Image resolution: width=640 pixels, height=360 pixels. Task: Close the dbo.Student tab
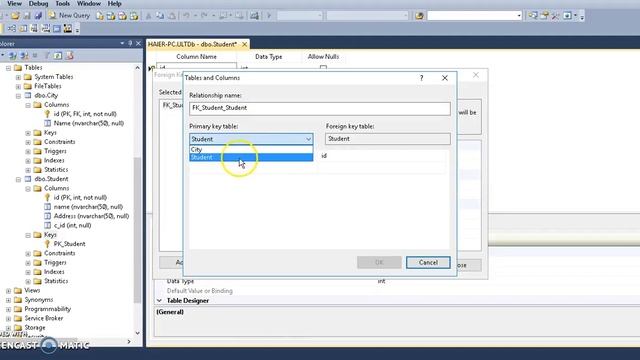tap(244, 44)
